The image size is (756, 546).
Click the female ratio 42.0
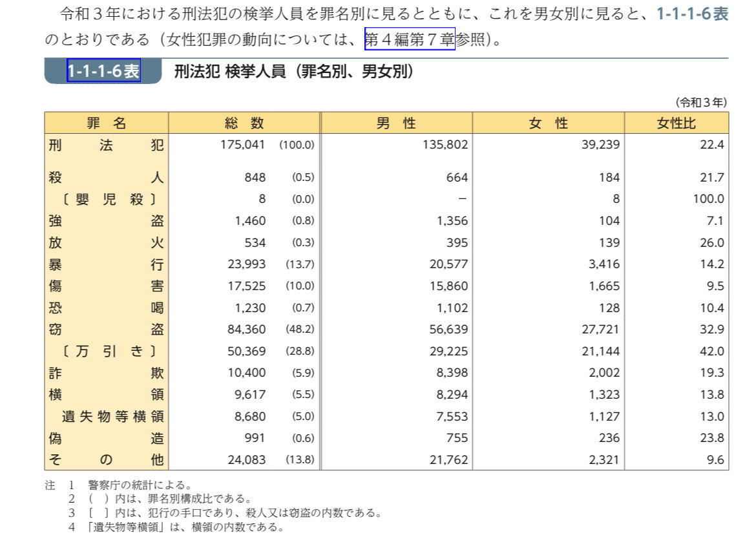[x=711, y=351]
